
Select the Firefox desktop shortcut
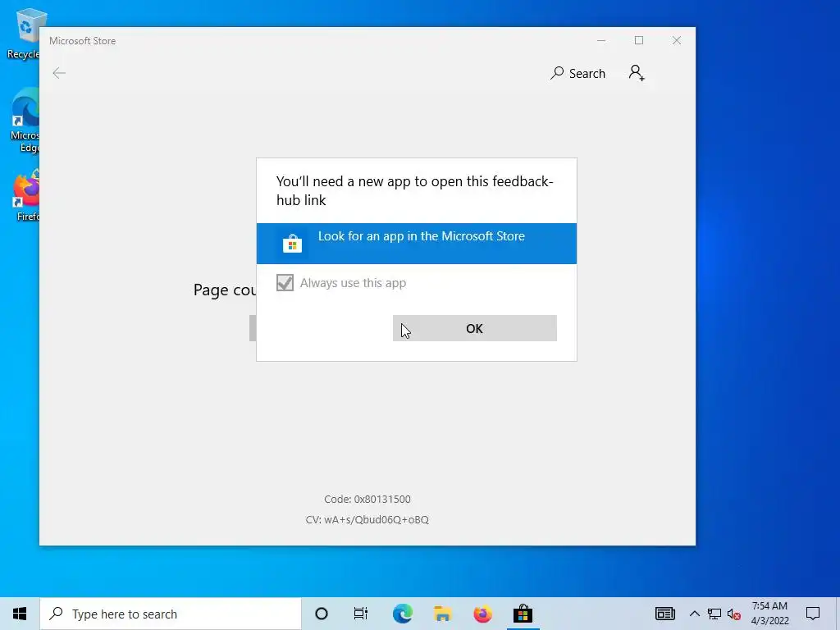coord(27,196)
